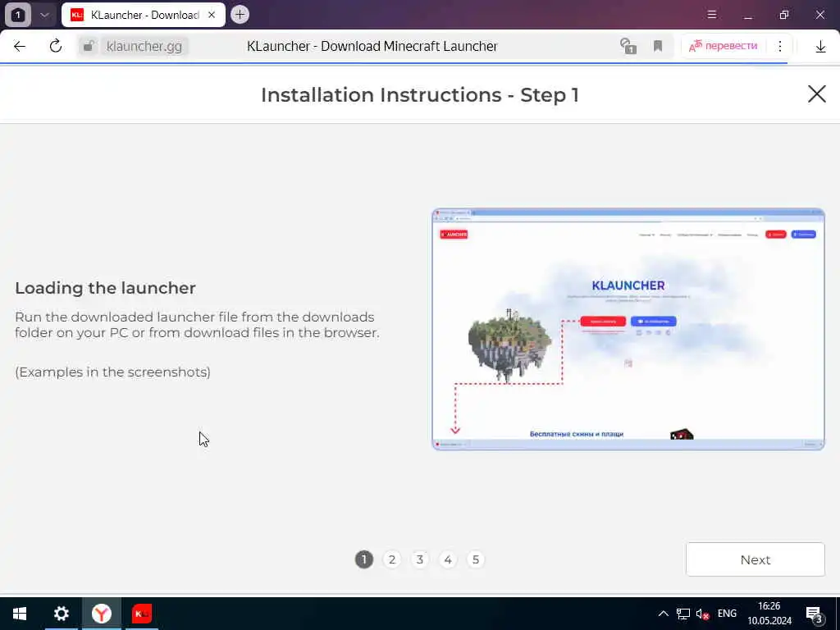This screenshot has height=630, width=840.
Task: Open the Windows Start menu
Action: tap(20, 614)
